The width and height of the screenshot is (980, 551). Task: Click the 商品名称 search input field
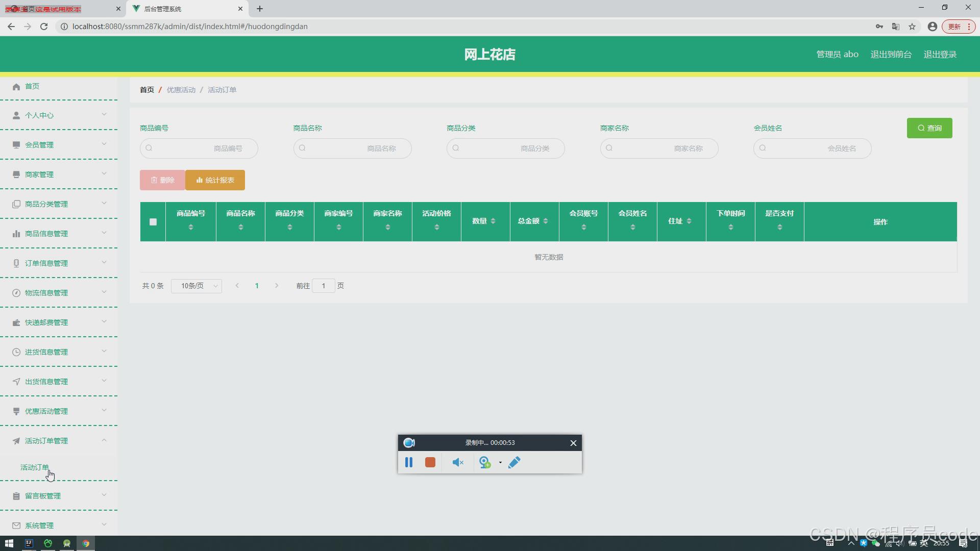(352, 148)
